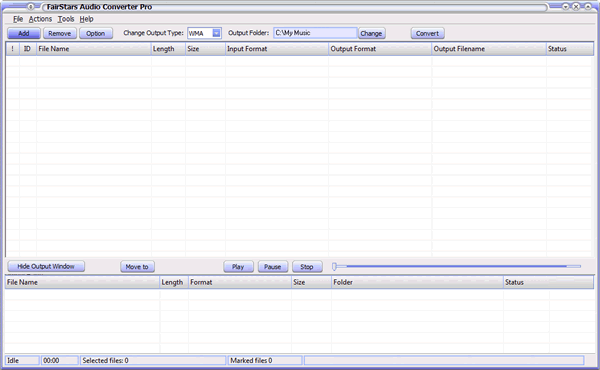Click the Output Filename column header
Viewport: 600px width, 370px height.
point(489,49)
